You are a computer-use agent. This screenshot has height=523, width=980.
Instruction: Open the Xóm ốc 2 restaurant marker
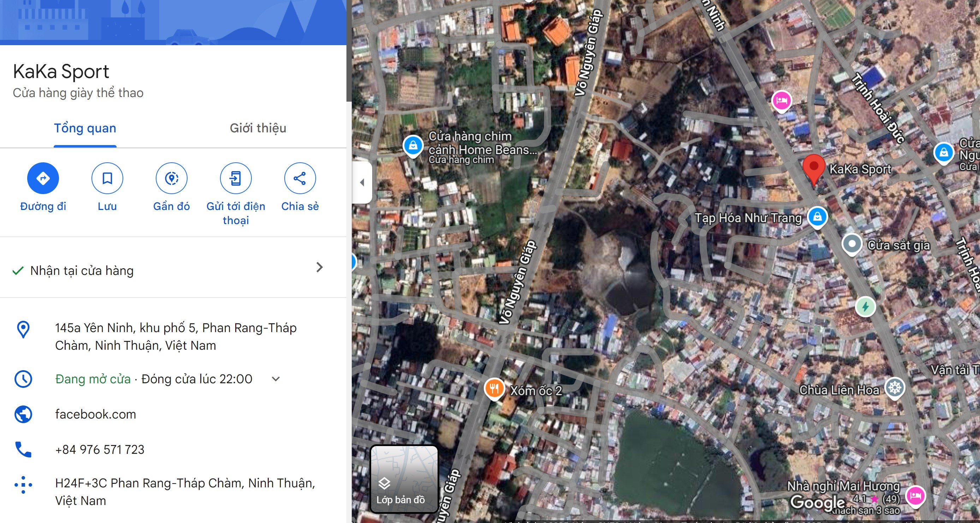click(494, 389)
